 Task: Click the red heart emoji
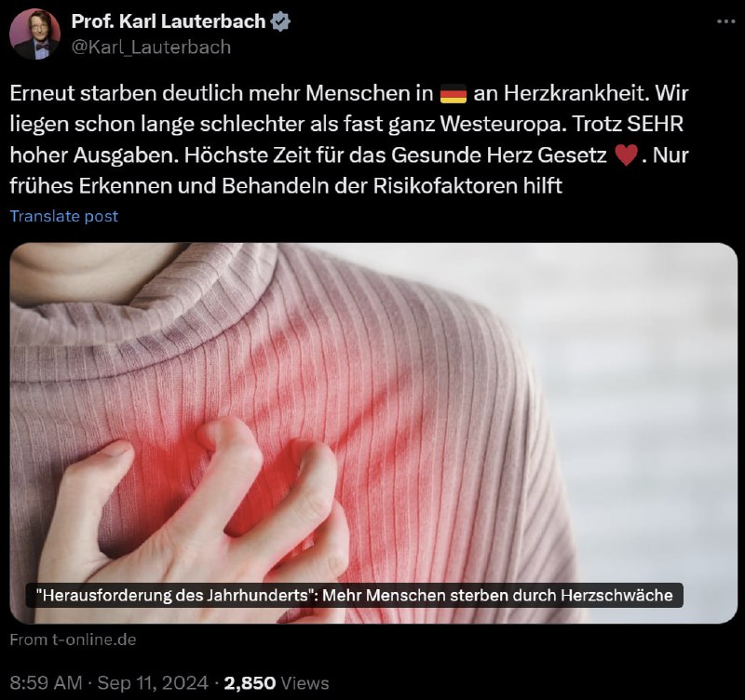point(626,155)
